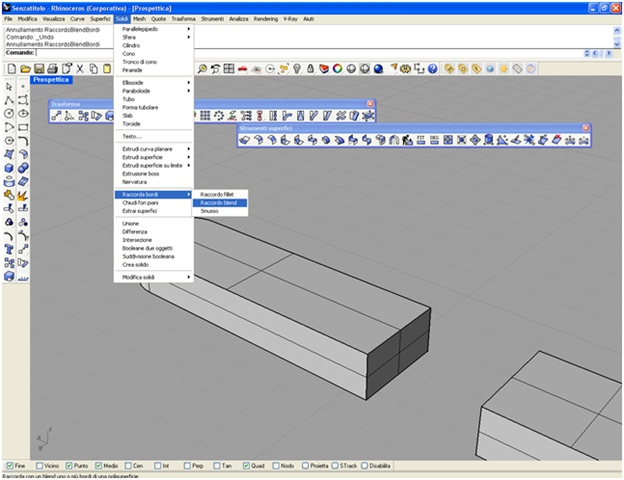Image resolution: width=624 pixels, height=480 pixels.
Task: Click the blue Help question mark icon
Action: (x=433, y=69)
